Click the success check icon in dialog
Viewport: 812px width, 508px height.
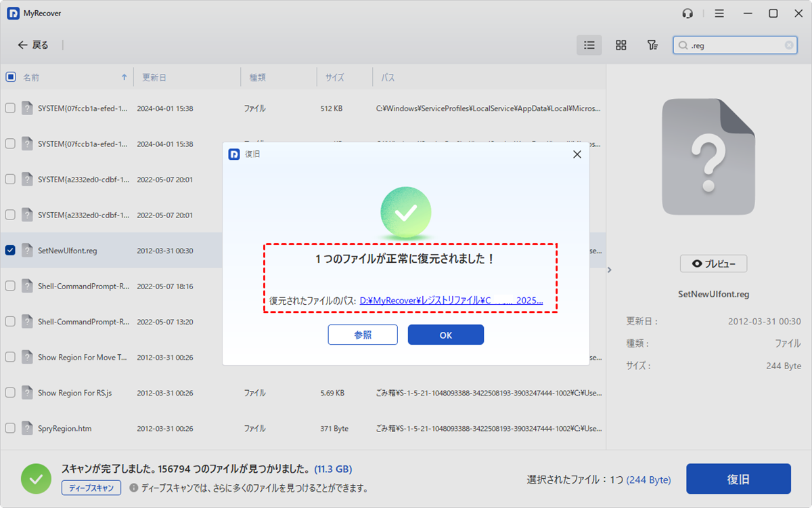tap(406, 213)
